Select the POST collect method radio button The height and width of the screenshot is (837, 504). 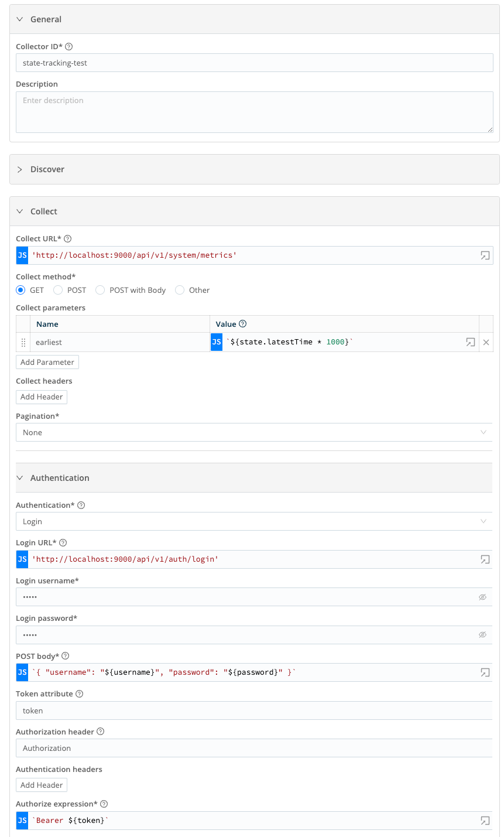58,290
